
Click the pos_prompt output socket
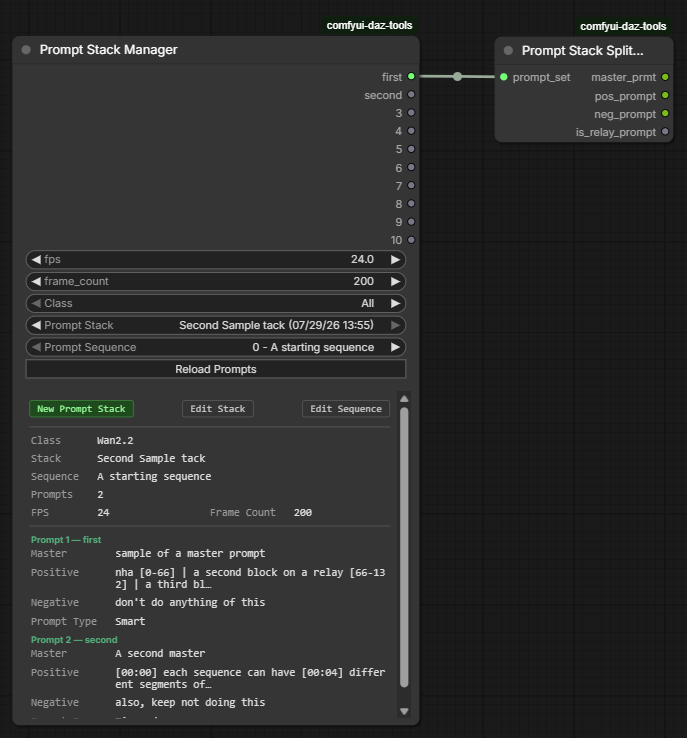point(665,96)
